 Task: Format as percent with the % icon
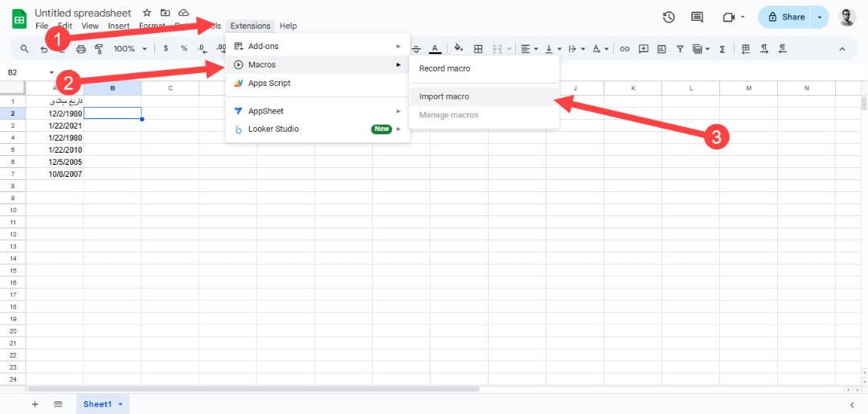click(x=184, y=49)
